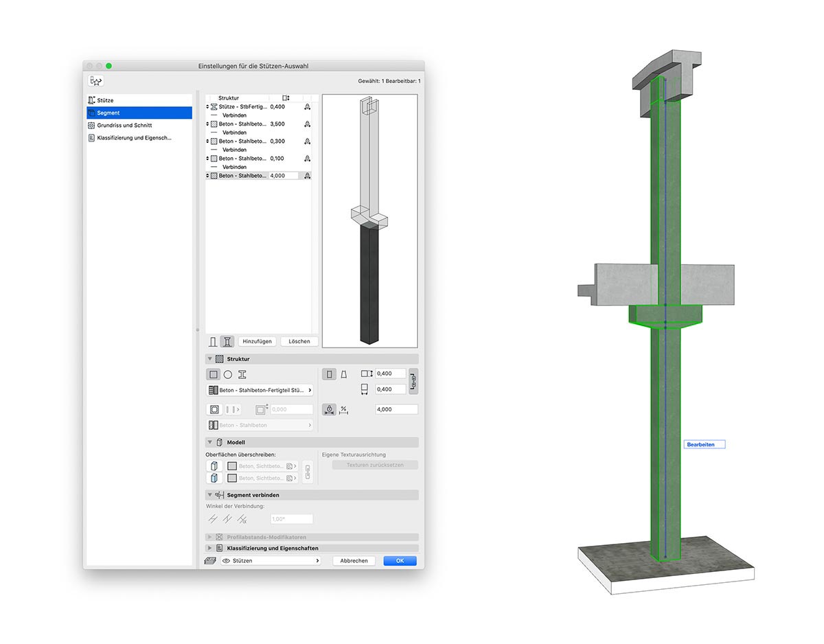Select percentage length segment icon
The width and height of the screenshot is (824, 644).
[344, 409]
